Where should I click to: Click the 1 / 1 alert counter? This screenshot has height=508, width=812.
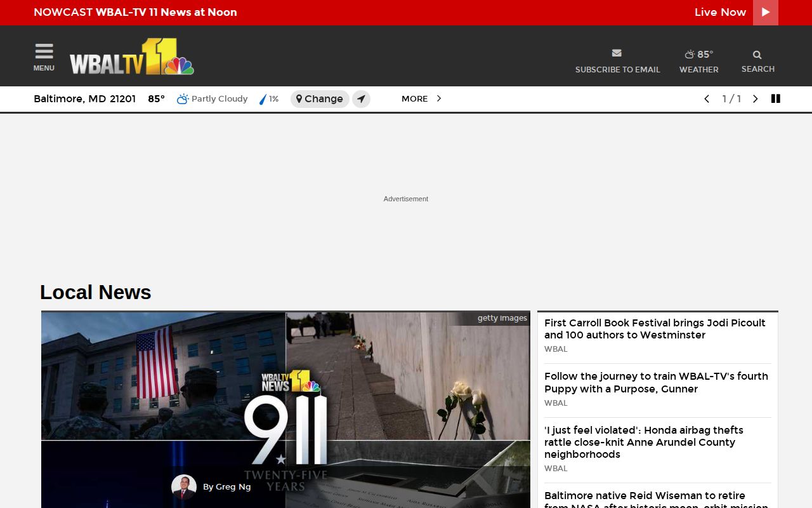[731, 99]
